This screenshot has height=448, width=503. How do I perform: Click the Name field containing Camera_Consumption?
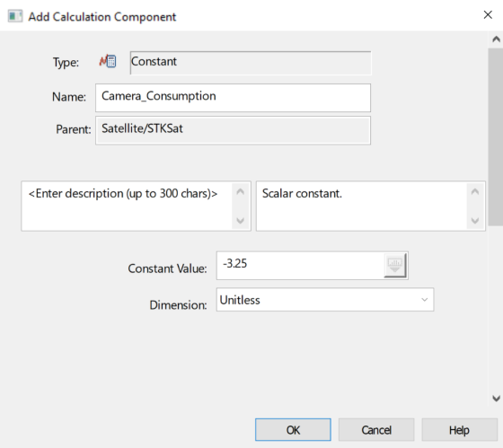click(x=233, y=98)
